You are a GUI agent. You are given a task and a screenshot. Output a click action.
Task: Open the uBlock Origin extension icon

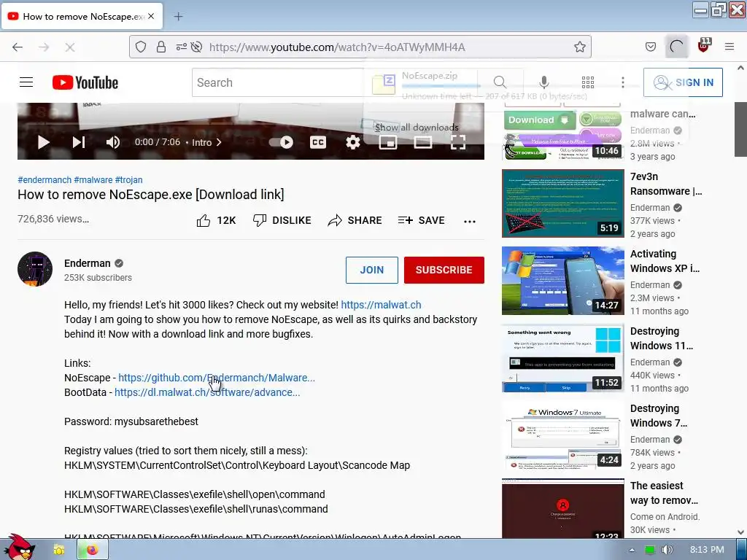click(x=704, y=46)
